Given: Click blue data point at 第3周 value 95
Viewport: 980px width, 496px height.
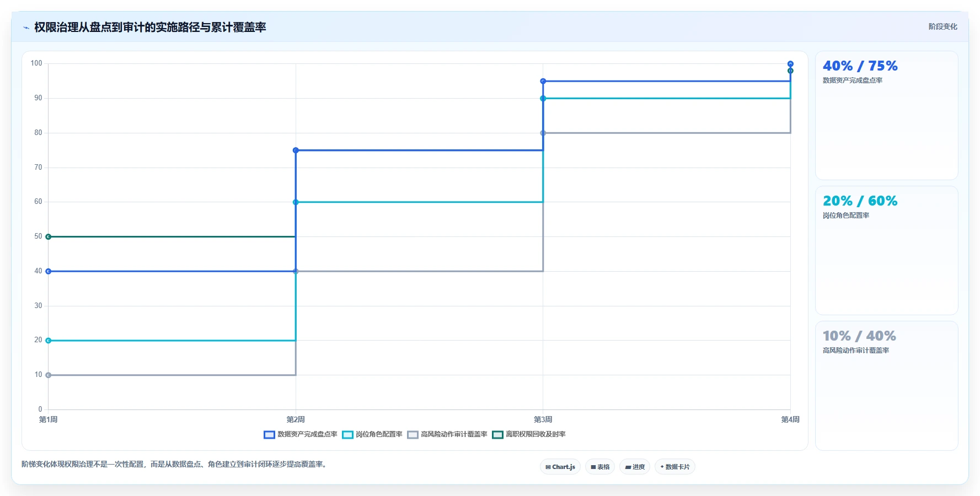Looking at the screenshot, I should [543, 81].
